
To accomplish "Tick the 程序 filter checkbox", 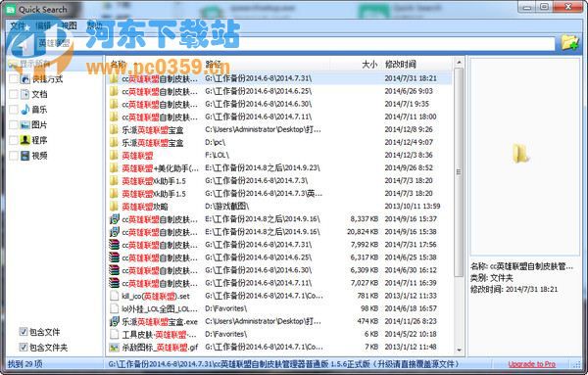I will [14, 140].
